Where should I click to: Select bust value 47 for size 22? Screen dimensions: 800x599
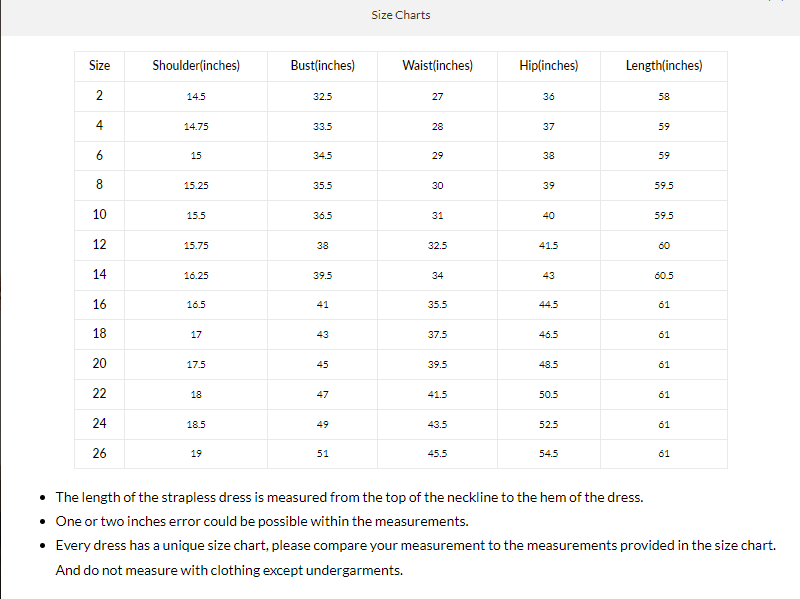click(x=322, y=394)
